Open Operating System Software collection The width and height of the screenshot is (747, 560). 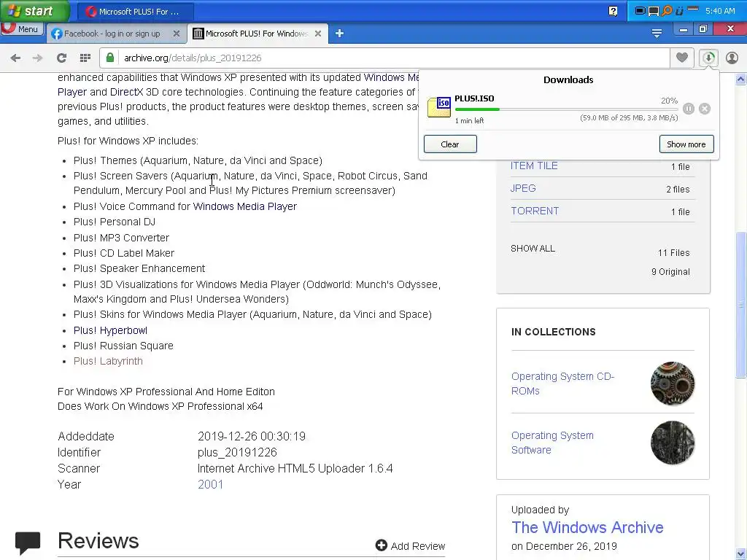(552, 443)
